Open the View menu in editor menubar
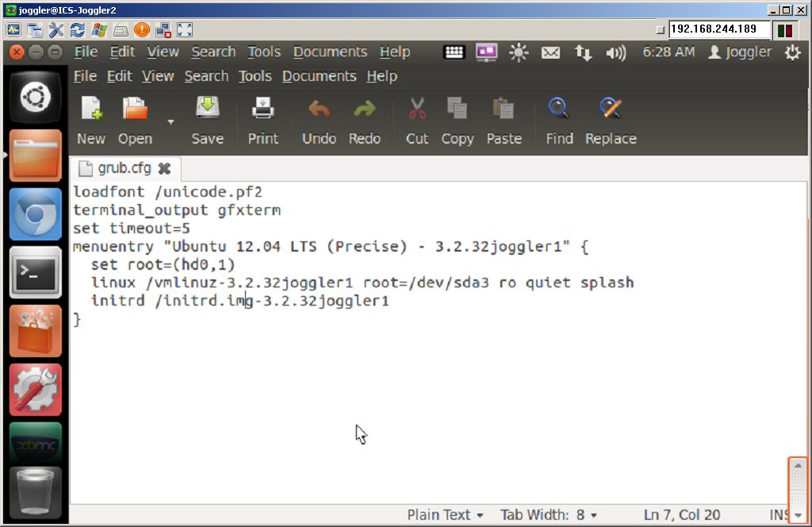 point(158,76)
